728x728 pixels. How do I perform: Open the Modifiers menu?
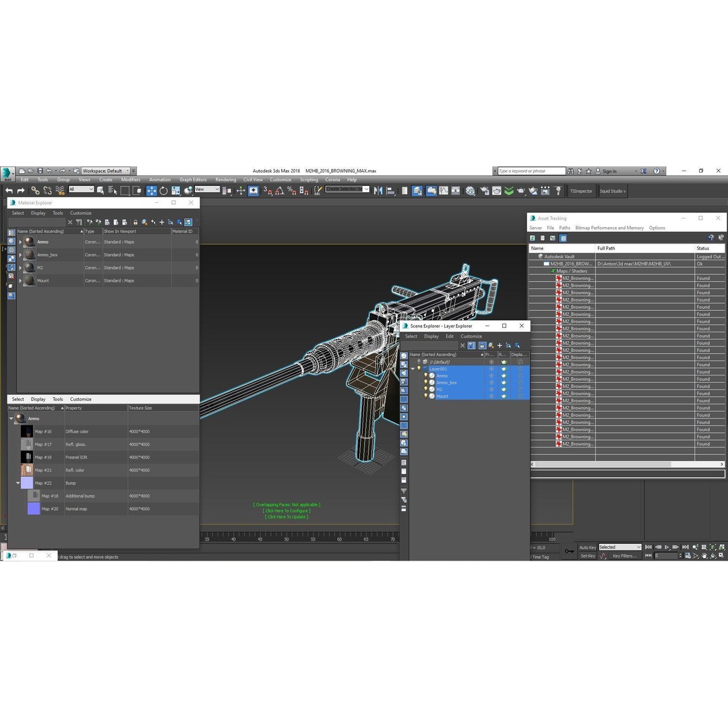131,180
